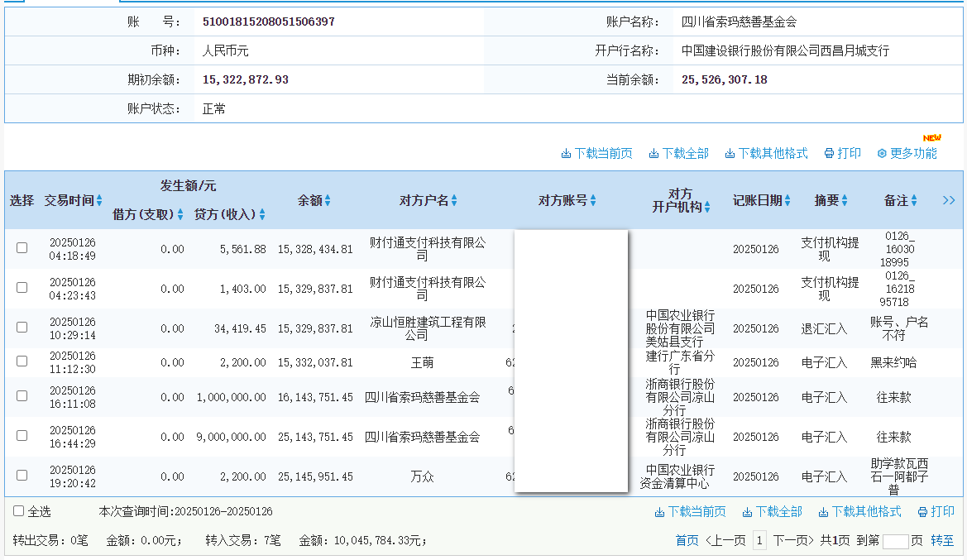The image size is (967, 560).
Task: Click the bottom download-other-formats icon
Action: coord(823,512)
